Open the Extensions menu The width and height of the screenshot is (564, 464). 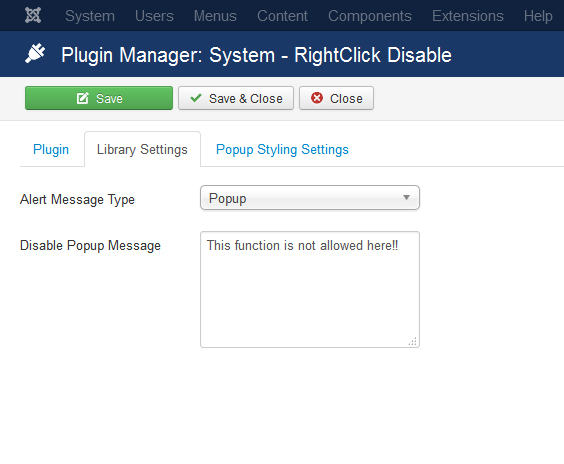pyautogui.click(x=468, y=16)
